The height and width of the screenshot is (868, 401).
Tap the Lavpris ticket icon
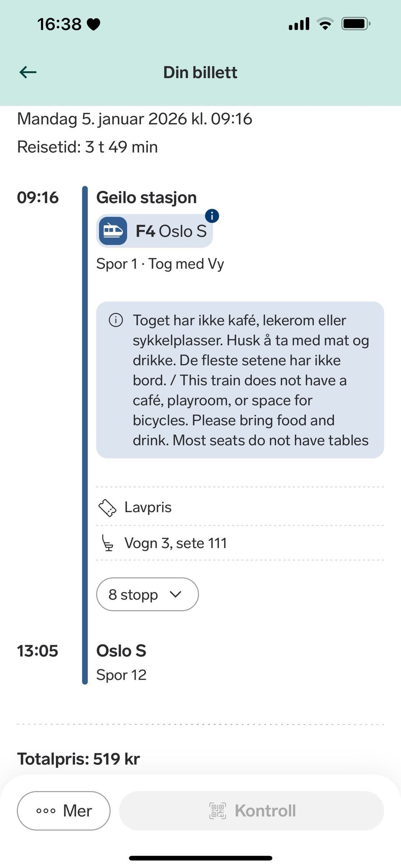[x=107, y=508]
